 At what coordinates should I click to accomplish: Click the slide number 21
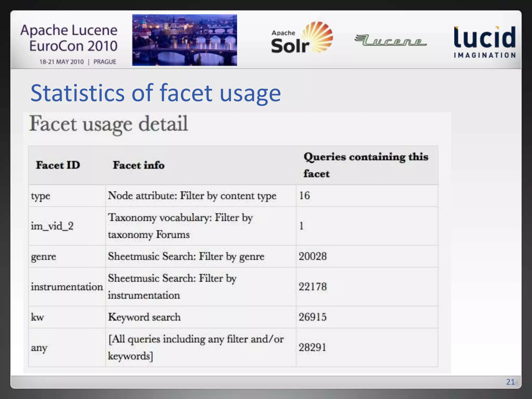click(510, 382)
